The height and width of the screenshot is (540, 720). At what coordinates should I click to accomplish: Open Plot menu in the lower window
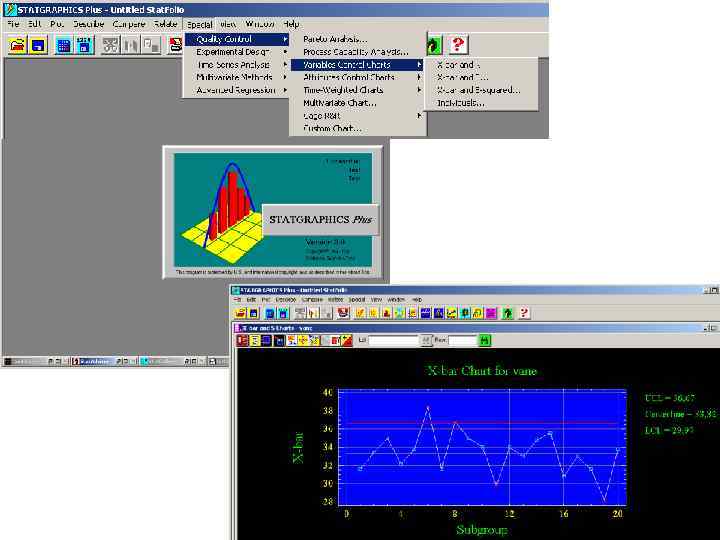click(x=265, y=299)
